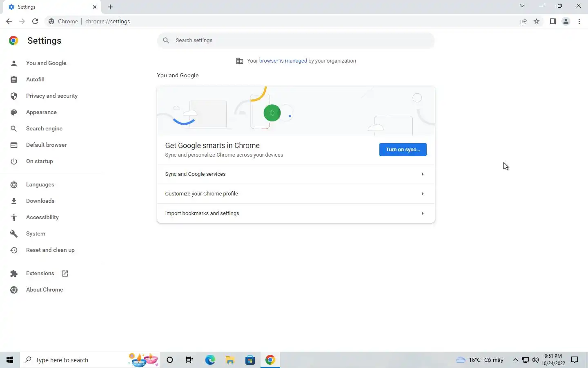Expand Import bookmarks and settings arrow
588x368 pixels.
422,213
